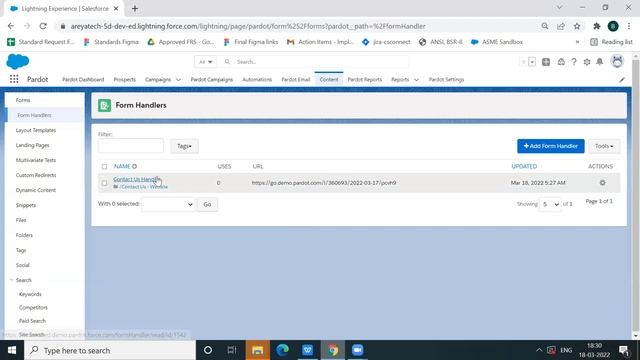Viewport: 640px width, 360px height.
Task: Open Layout Templates in the sidebar
Action: pos(36,130)
